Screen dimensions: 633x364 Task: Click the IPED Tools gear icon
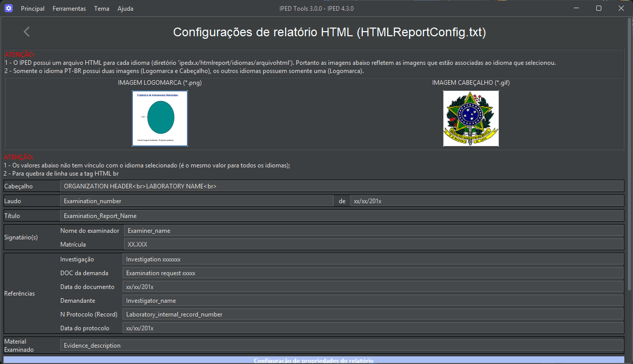(8, 8)
